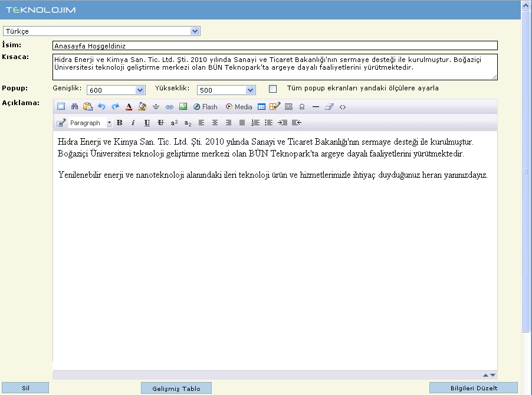Toggle strikethrough formatting

pos(160,123)
